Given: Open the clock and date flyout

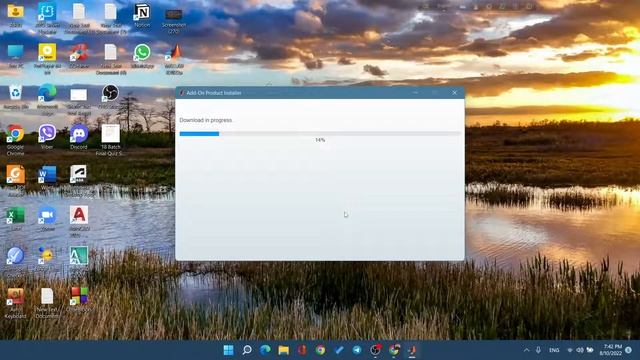Looking at the screenshot, I should (x=611, y=350).
